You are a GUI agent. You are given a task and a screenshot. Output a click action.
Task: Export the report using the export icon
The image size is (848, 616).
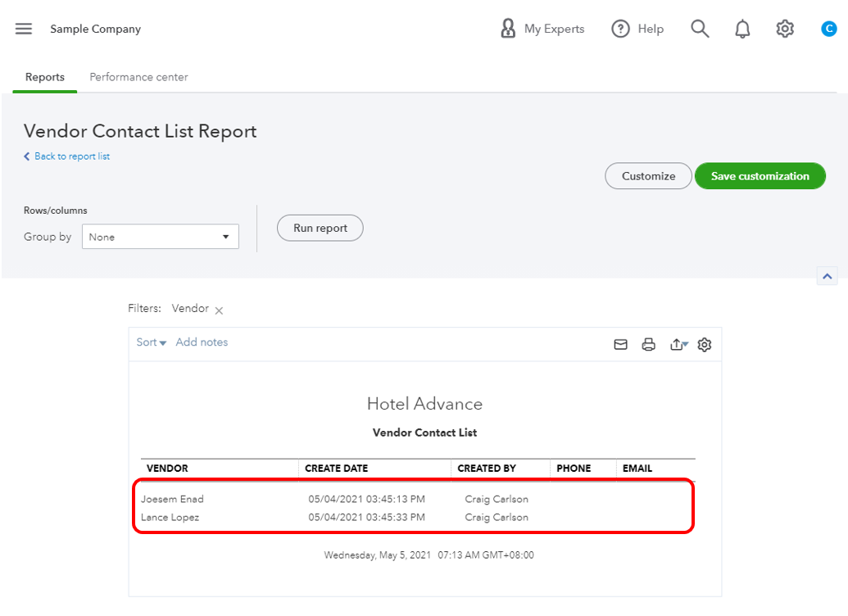677,344
